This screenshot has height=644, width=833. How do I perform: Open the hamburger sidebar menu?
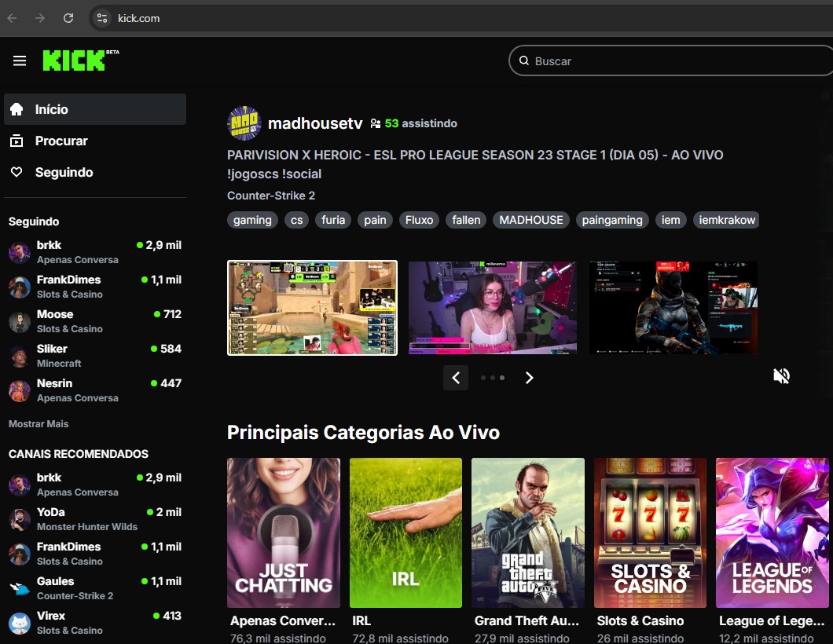click(x=20, y=60)
